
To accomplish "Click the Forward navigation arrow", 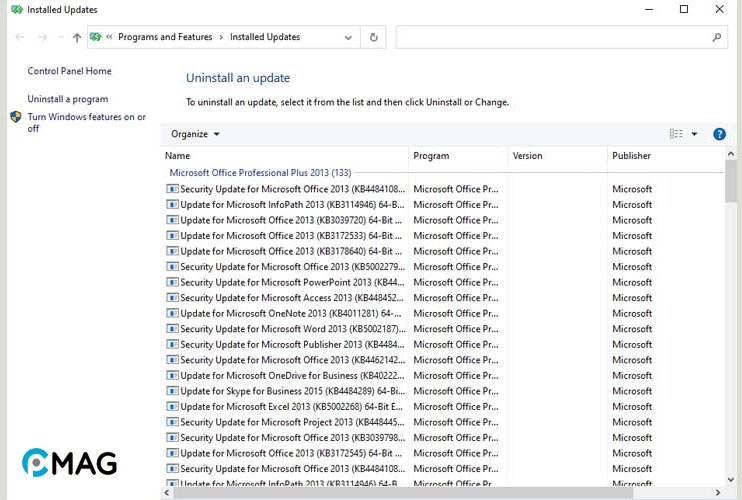I will [x=43, y=37].
